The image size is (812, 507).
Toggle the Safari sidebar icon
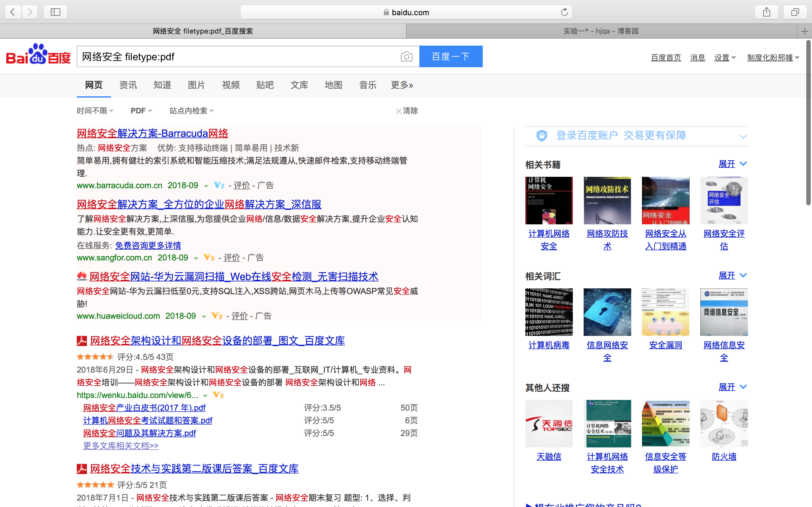56,12
